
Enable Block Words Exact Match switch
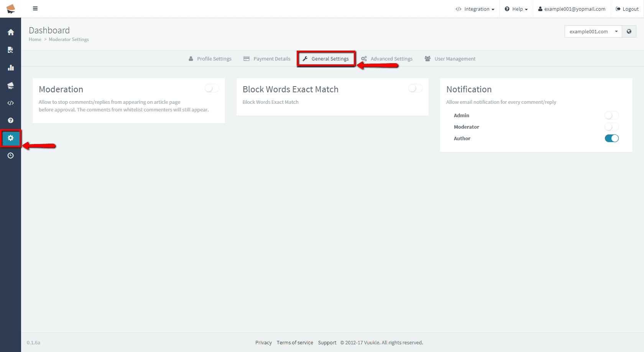[415, 88]
